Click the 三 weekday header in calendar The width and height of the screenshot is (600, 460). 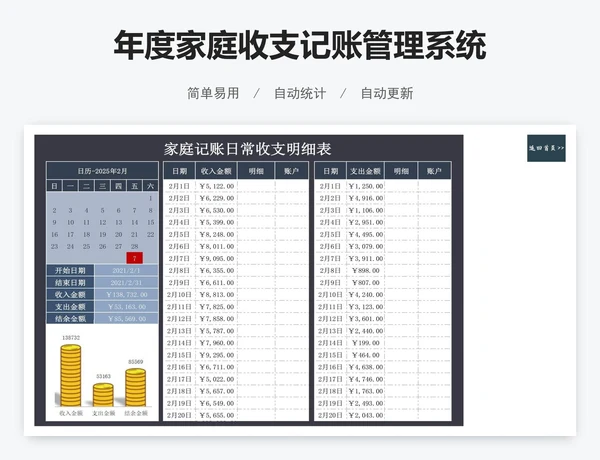pyautogui.click(x=103, y=186)
